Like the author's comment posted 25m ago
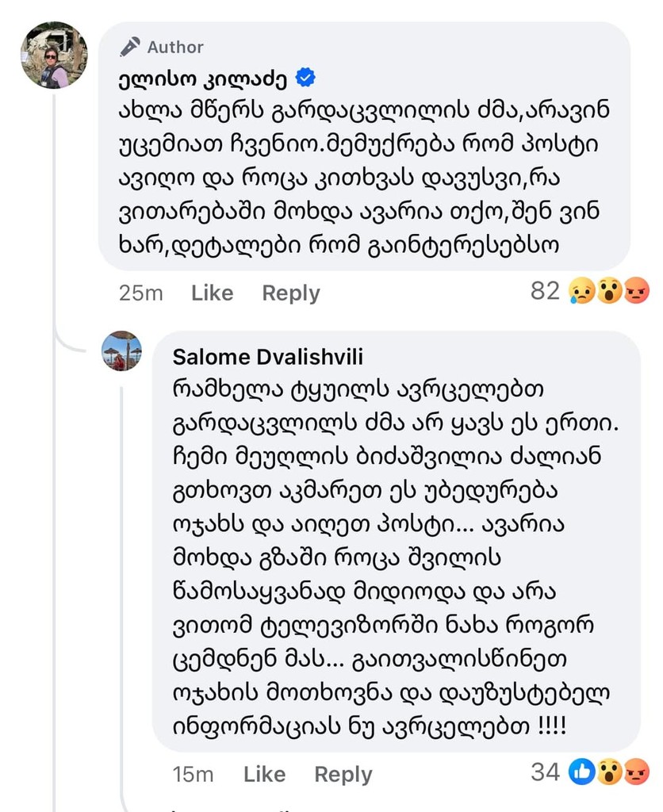 pos(212,293)
